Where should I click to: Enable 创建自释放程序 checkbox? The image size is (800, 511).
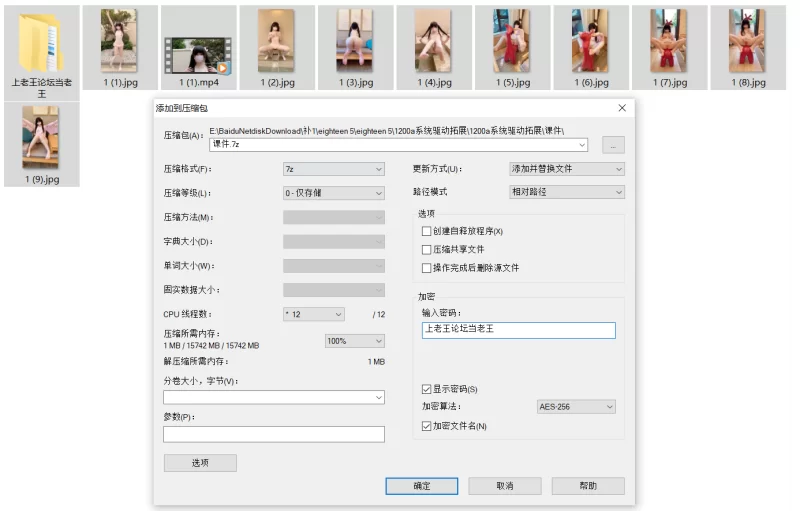pyautogui.click(x=427, y=231)
